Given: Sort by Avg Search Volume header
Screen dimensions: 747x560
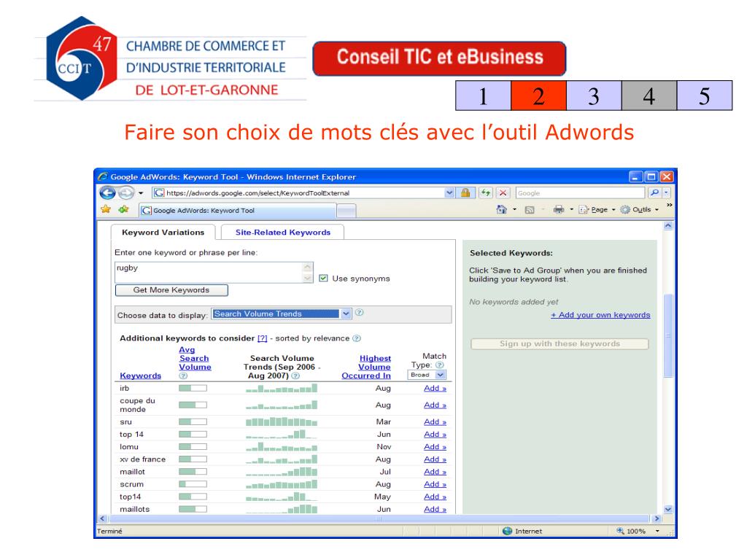Looking at the screenshot, I should (x=195, y=358).
